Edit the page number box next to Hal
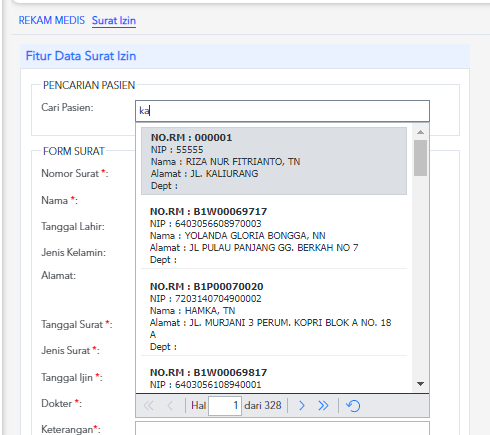 [225, 406]
